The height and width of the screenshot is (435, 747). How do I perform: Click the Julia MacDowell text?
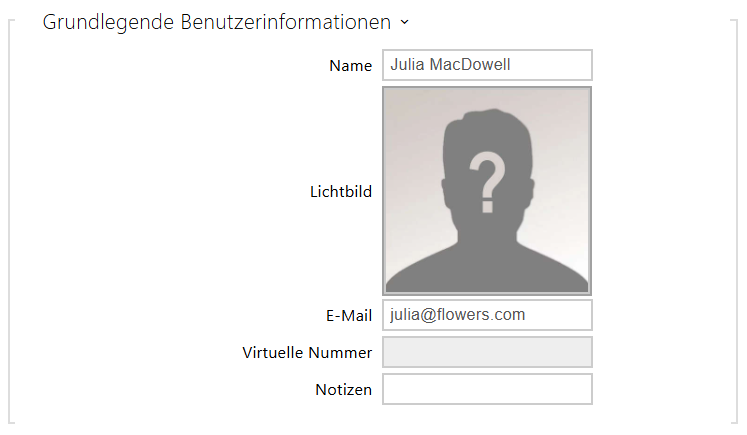(450, 65)
